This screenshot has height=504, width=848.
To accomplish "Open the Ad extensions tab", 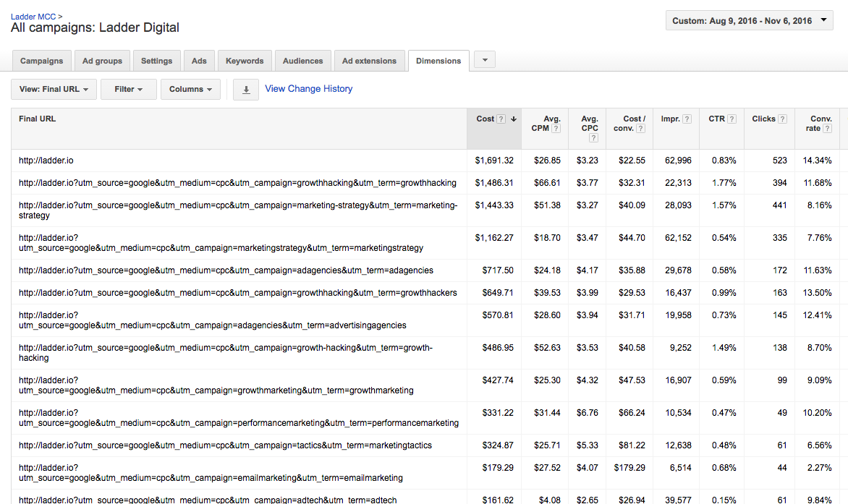I will (x=369, y=61).
